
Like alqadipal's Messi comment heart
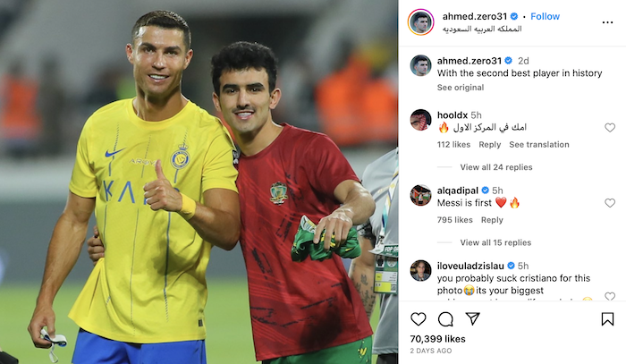coord(610,203)
